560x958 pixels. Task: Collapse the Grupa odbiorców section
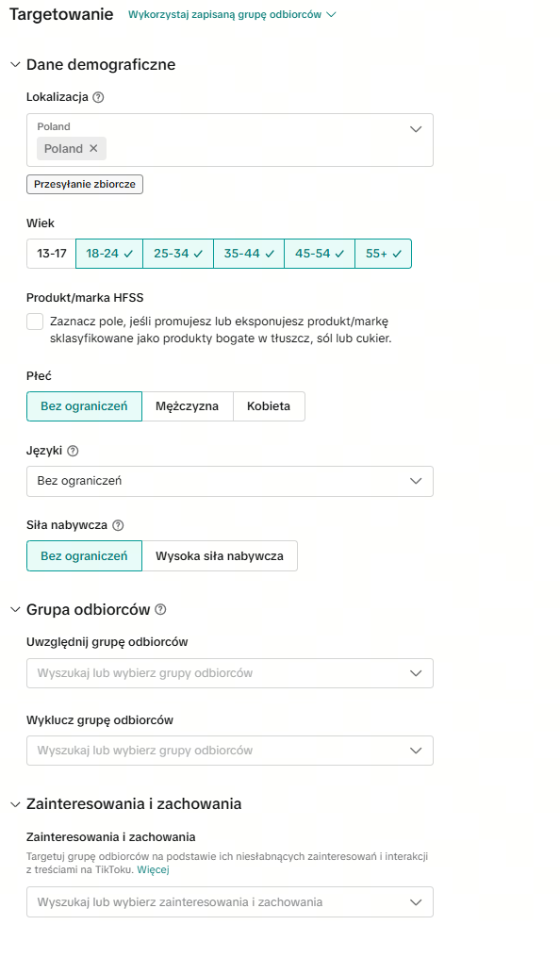pyautogui.click(x=16, y=610)
